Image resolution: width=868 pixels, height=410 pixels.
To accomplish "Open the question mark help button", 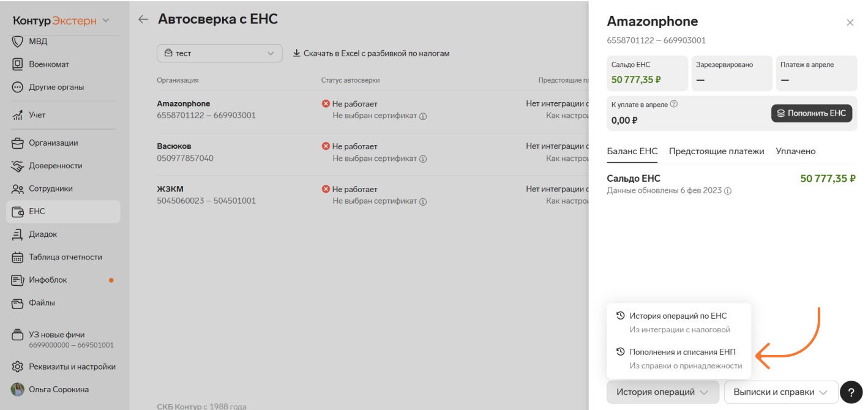I will (x=851, y=392).
